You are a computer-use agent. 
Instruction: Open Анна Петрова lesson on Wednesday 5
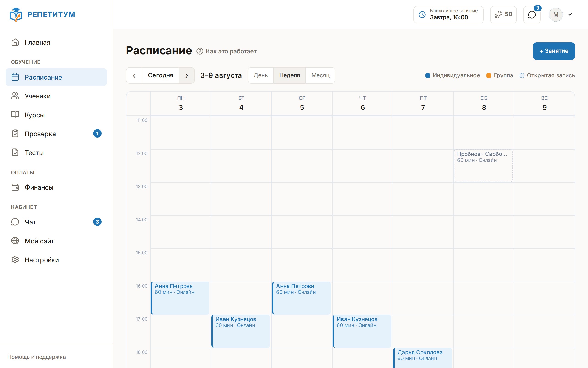[x=301, y=298]
